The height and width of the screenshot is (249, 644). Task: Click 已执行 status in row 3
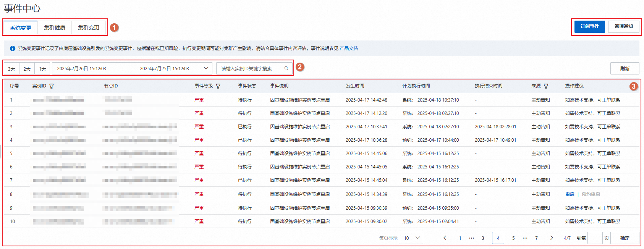tap(245, 127)
